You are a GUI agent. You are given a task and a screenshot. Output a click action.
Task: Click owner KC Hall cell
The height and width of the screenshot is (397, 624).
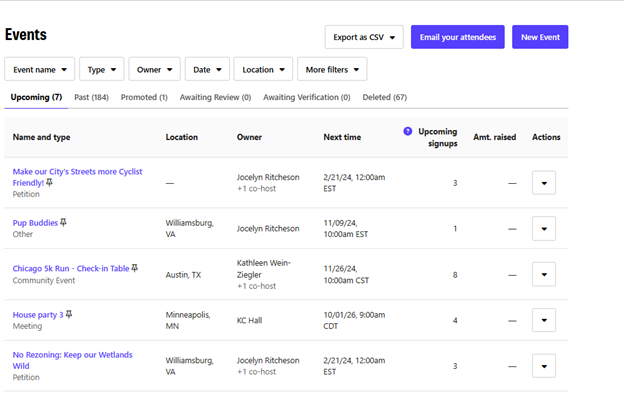click(249, 321)
